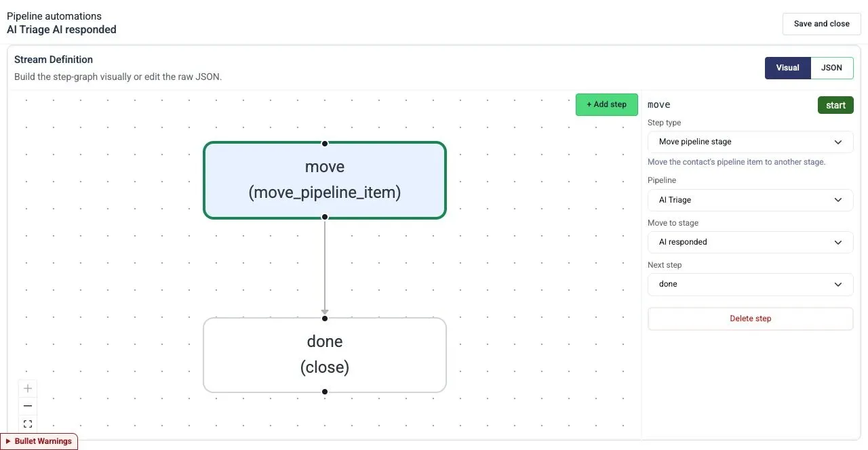
Task: Click the Pipeline automations breadcrumb text
Action: tap(54, 16)
